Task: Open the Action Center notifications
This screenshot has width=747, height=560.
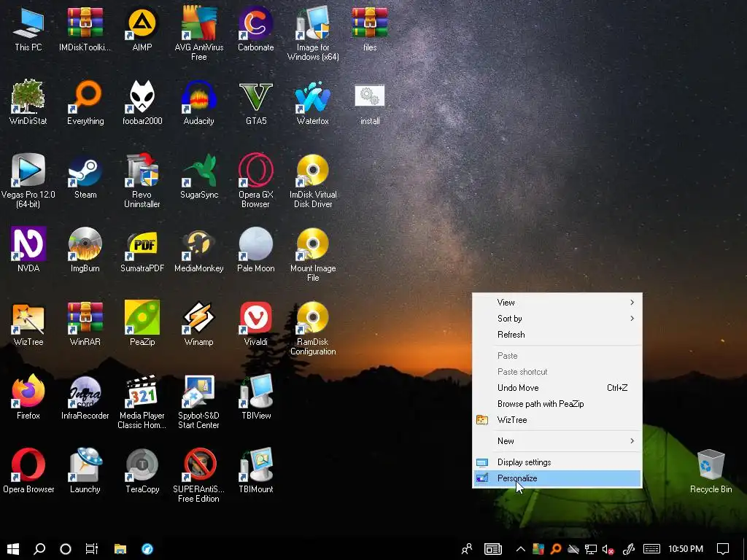Action: click(723, 549)
